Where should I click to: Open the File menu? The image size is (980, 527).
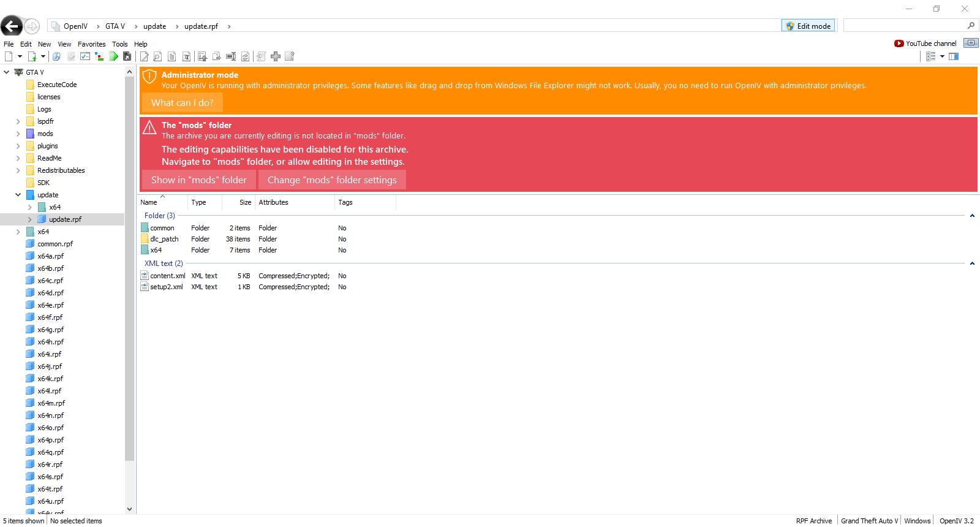coord(9,44)
